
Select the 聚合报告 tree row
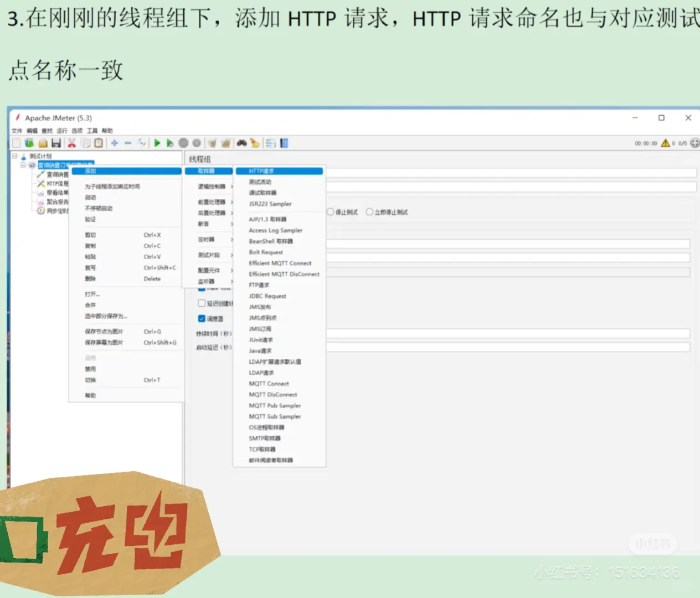click(53, 202)
